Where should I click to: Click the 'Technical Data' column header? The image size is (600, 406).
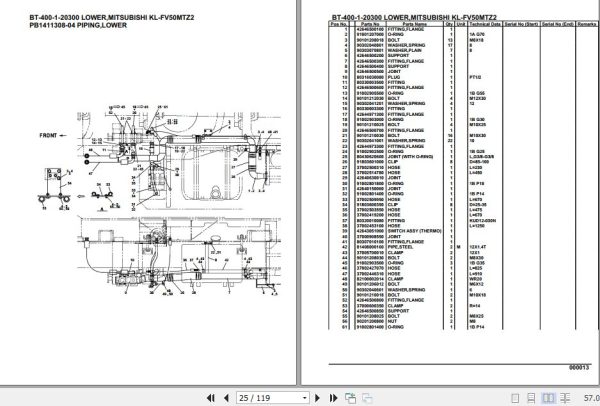pos(485,24)
